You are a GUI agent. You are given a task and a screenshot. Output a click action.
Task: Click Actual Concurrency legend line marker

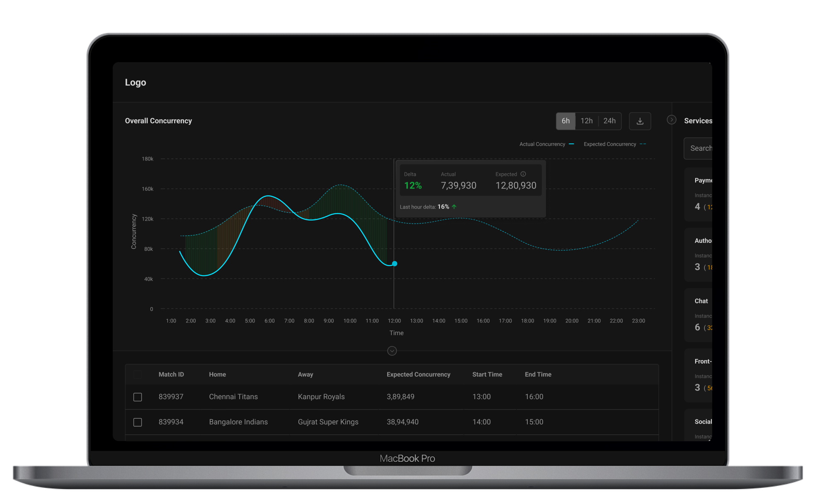pos(572,144)
